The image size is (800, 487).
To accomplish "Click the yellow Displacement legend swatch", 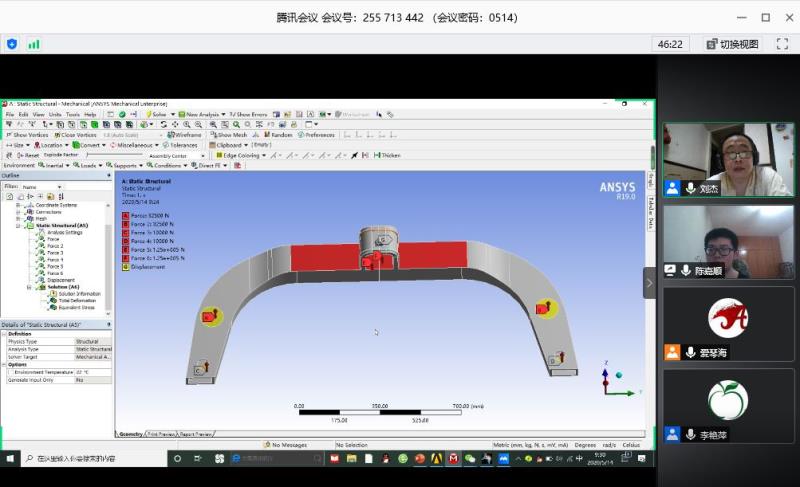I will coord(126,267).
